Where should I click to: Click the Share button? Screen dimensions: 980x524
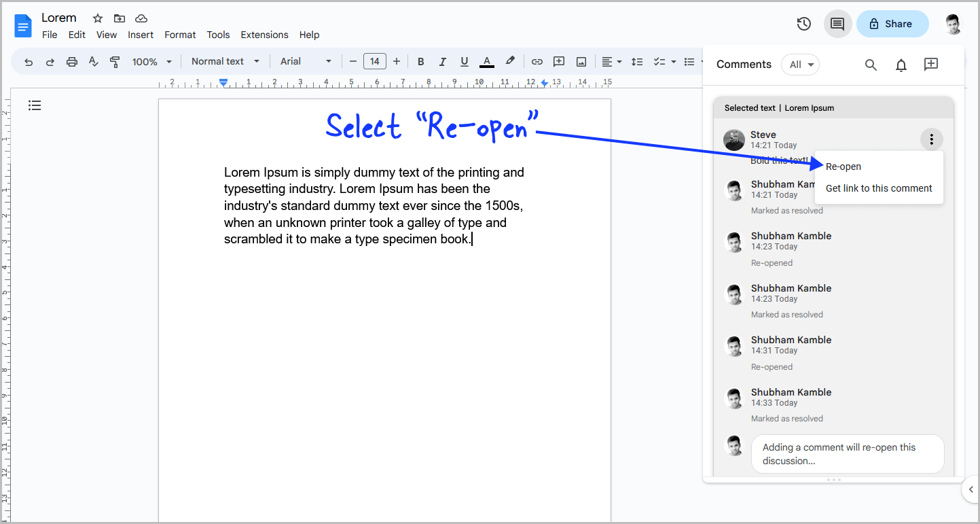tap(892, 23)
